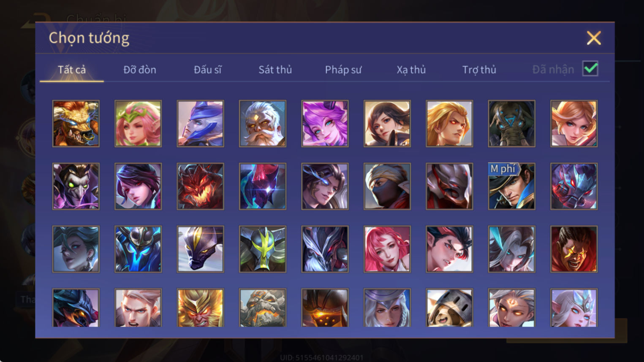Open the Đấu sĩ tab
This screenshot has height=362, width=644.
coord(207,70)
